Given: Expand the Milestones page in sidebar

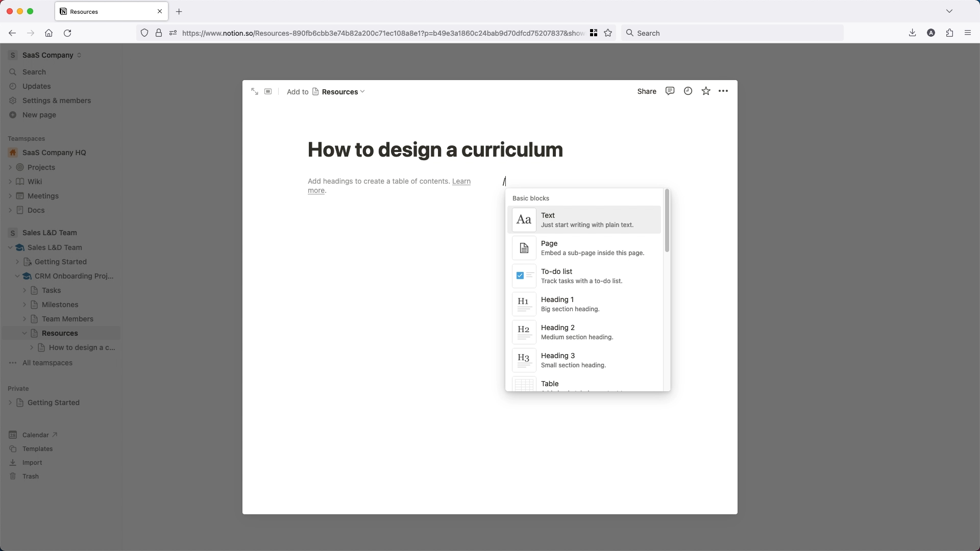Looking at the screenshot, I should (24, 305).
